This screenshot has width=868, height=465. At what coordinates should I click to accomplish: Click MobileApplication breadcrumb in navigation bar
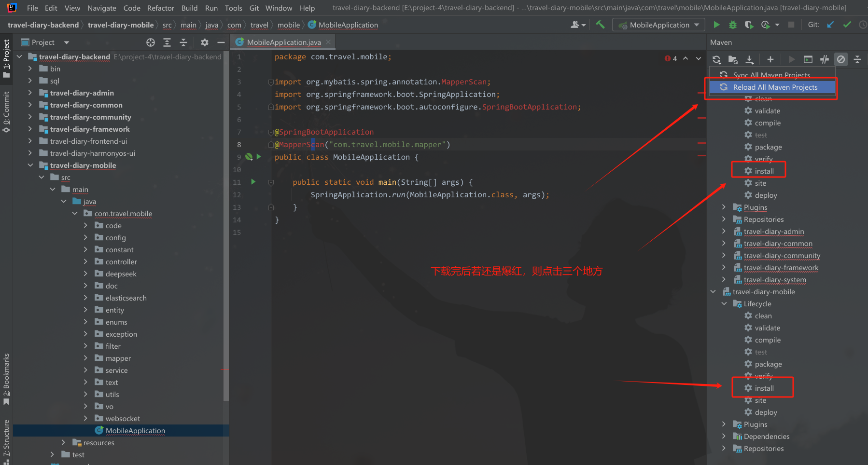point(343,25)
